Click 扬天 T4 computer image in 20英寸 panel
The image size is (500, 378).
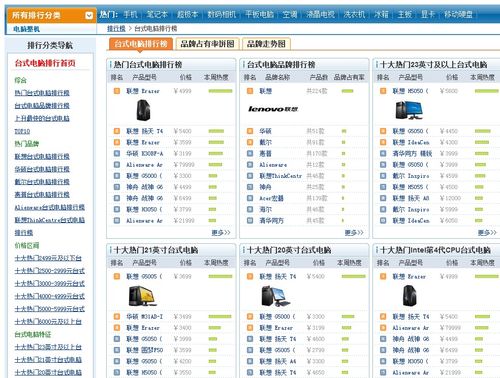[275, 296]
